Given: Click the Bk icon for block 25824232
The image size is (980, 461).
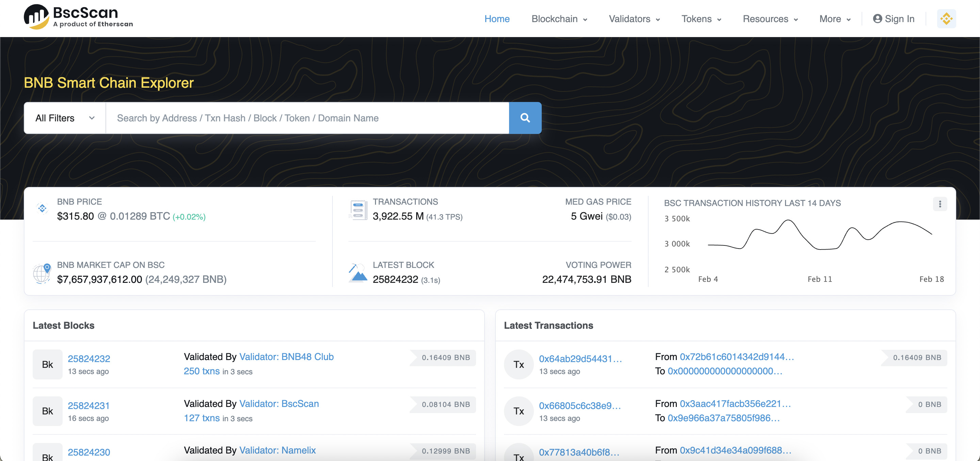Looking at the screenshot, I should (48, 364).
